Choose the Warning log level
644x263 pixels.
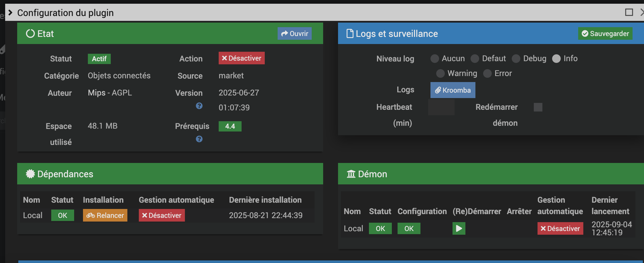click(440, 73)
